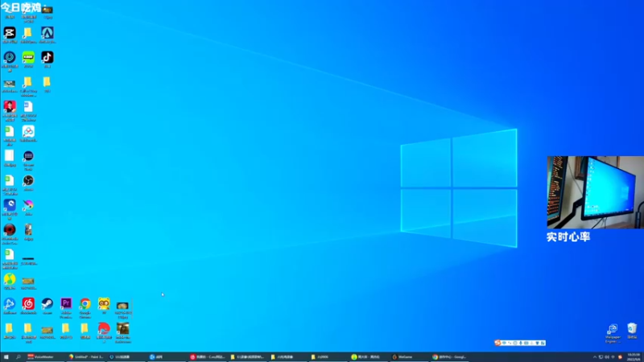Open the blue chat-bubble app shortcut
The width and height of the screenshot is (644, 362).
pos(10,205)
